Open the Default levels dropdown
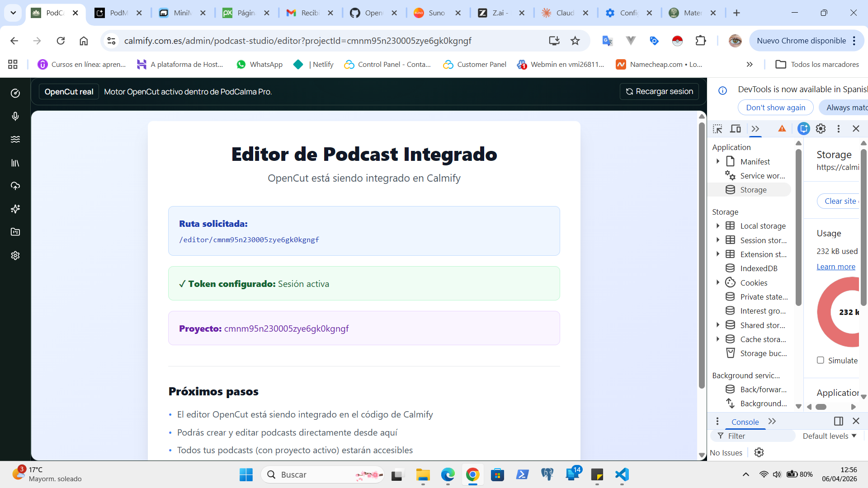The width and height of the screenshot is (868, 488). coord(830,436)
